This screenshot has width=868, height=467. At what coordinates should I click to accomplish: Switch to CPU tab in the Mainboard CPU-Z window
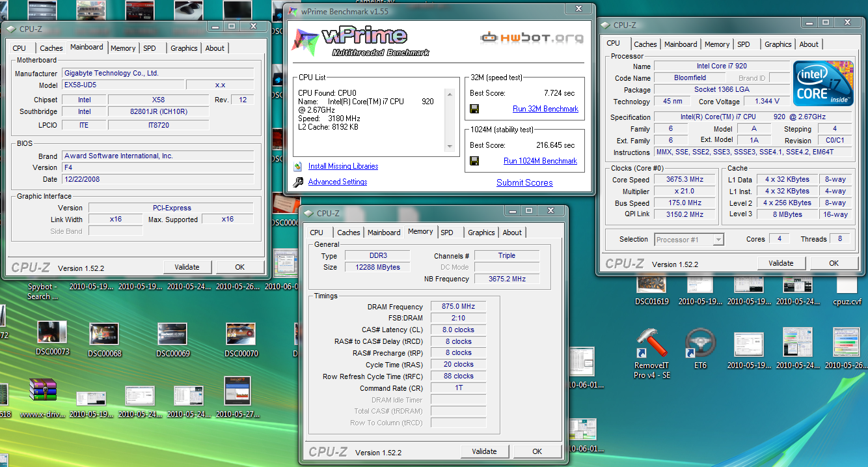20,48
